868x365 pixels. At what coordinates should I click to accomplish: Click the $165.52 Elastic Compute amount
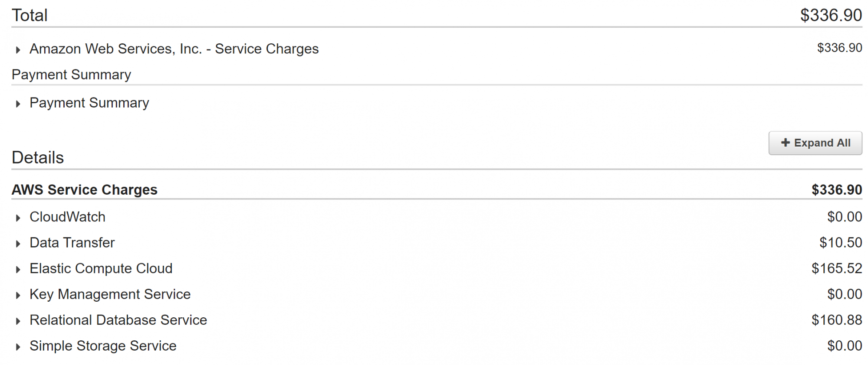pyautogui.click(x=837, y=268)
